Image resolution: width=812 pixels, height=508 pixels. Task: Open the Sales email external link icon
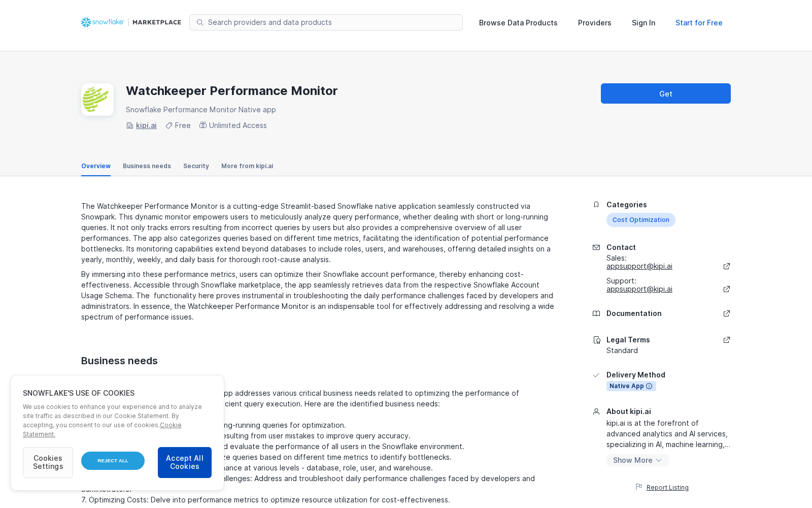[x=727, y=266]
